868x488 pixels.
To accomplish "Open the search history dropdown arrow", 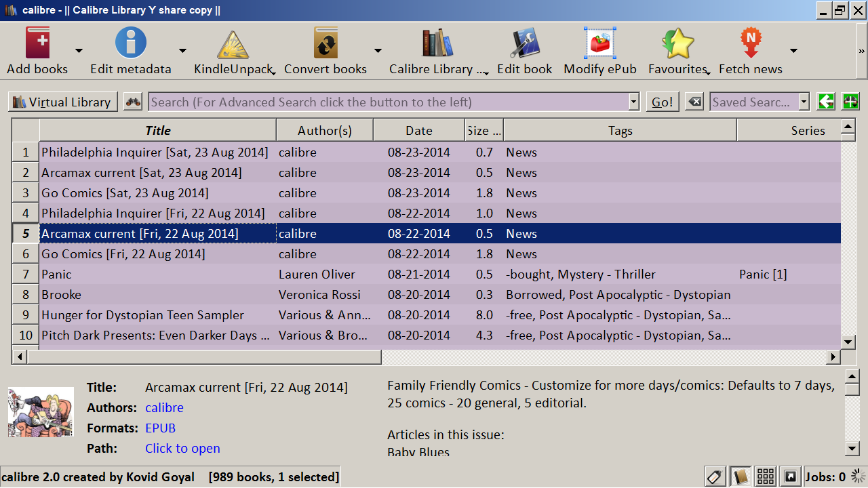I will [634, 102].
